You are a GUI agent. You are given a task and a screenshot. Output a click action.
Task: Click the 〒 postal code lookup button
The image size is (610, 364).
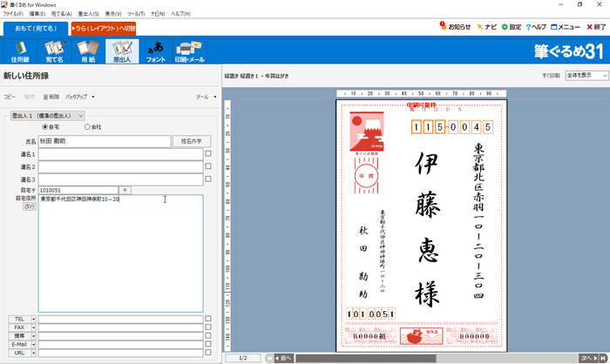(x=125, y=190)
